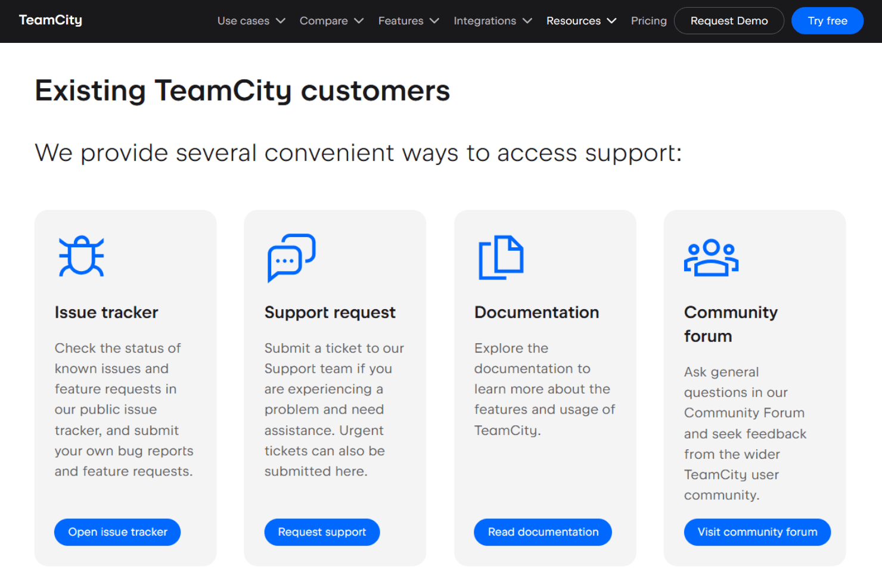882x588 pixels.
Task: Click the Request Demo button
Action: (729, 21)
